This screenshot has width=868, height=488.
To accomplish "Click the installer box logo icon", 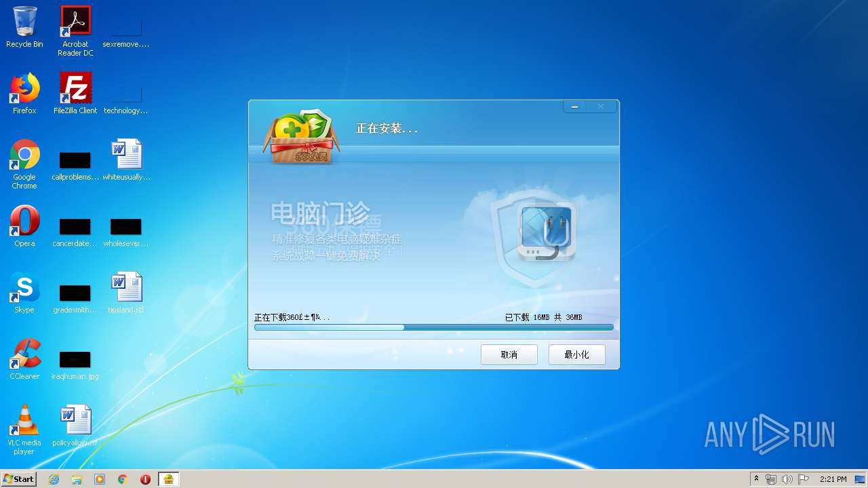I will [301, 138].
